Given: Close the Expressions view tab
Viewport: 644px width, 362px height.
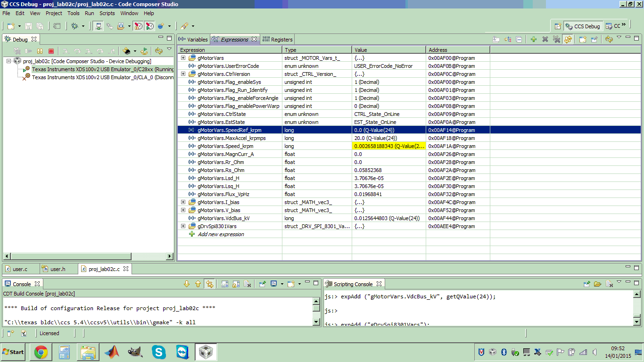Looking at the screenshot, I should [x=254, y=40].
